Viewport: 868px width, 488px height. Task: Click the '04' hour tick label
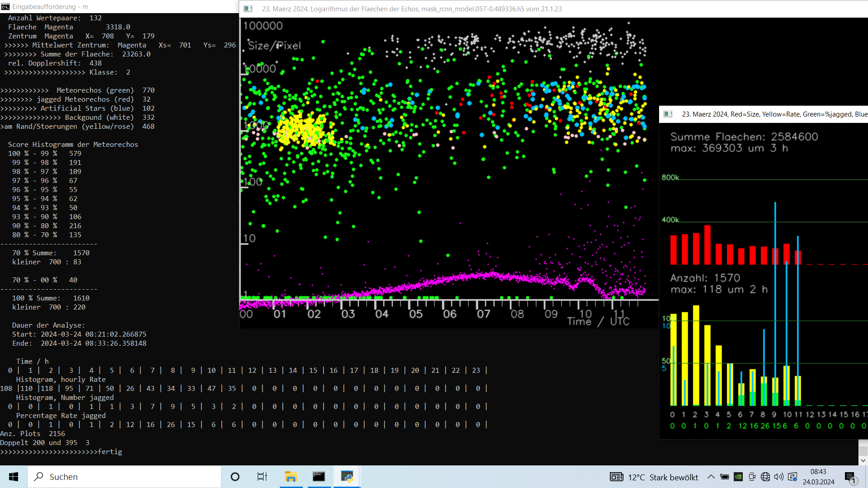coord(382,314)
